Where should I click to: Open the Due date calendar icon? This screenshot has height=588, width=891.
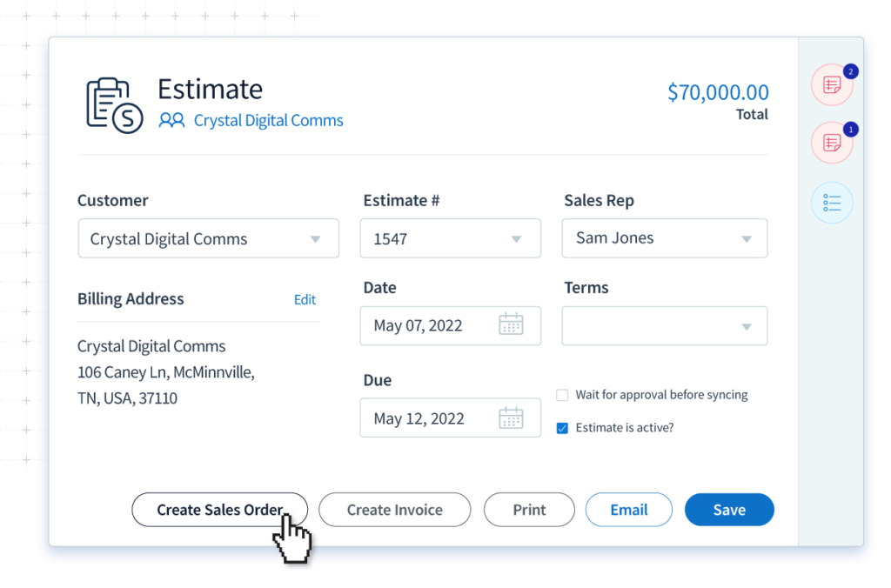(511, 418)
